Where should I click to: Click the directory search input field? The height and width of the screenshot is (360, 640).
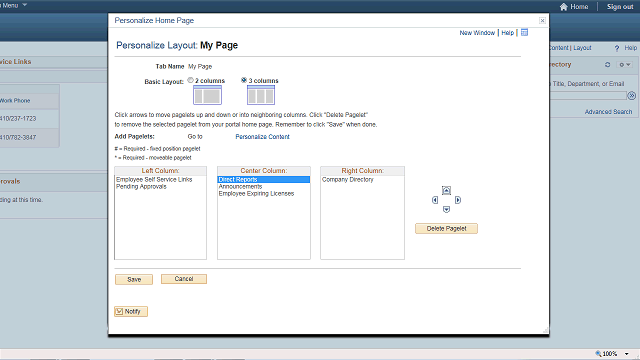click(x=588, y=96)
